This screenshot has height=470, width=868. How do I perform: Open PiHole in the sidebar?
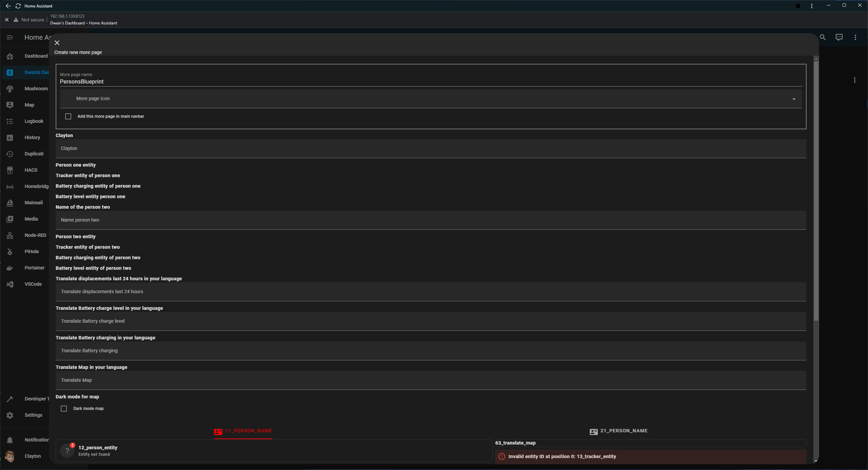pos(32,251)
